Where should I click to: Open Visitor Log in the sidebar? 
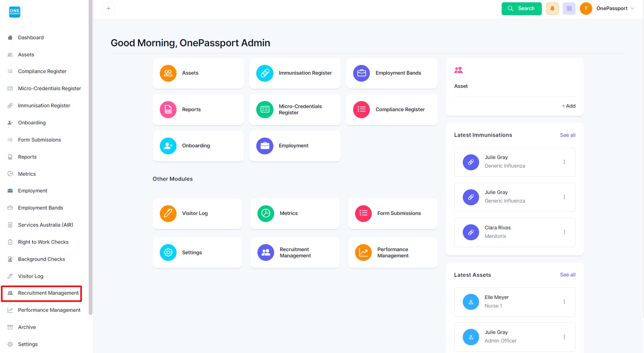30,276
